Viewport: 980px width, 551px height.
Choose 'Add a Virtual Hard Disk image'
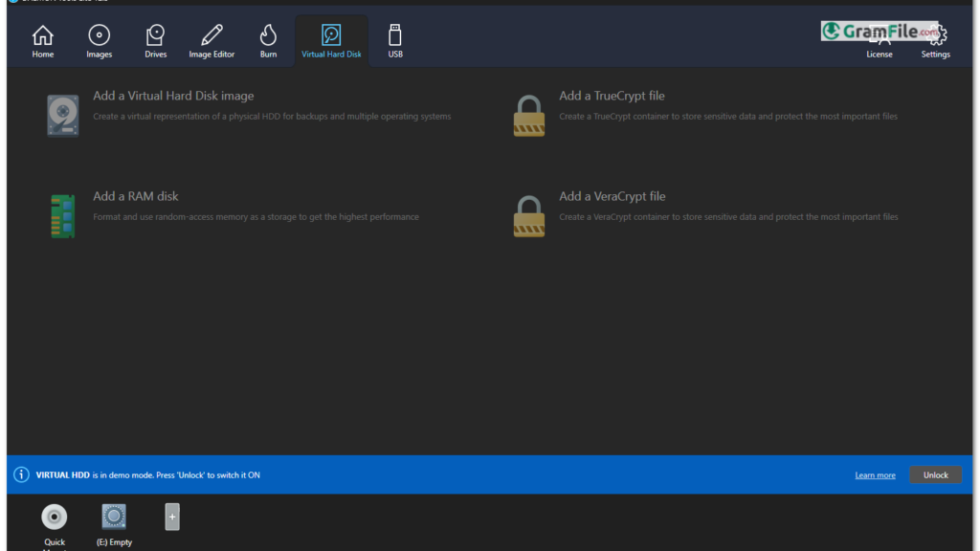[173, 96]
